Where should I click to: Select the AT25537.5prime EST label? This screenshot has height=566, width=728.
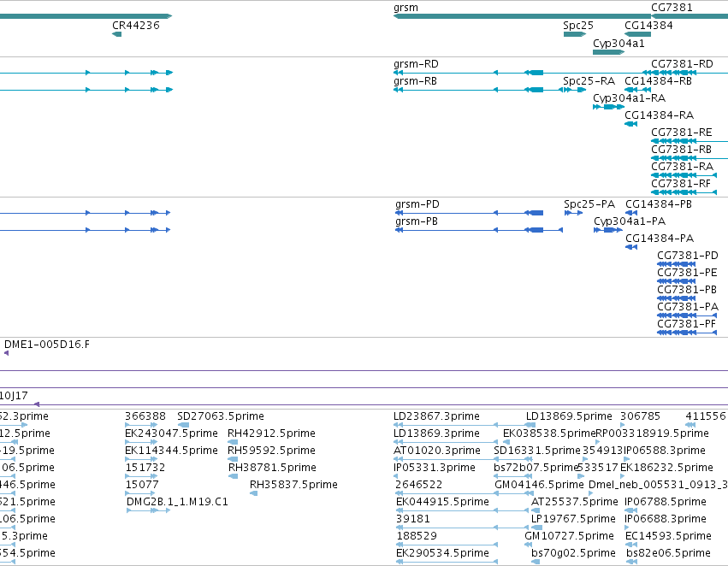pos(575,502)
